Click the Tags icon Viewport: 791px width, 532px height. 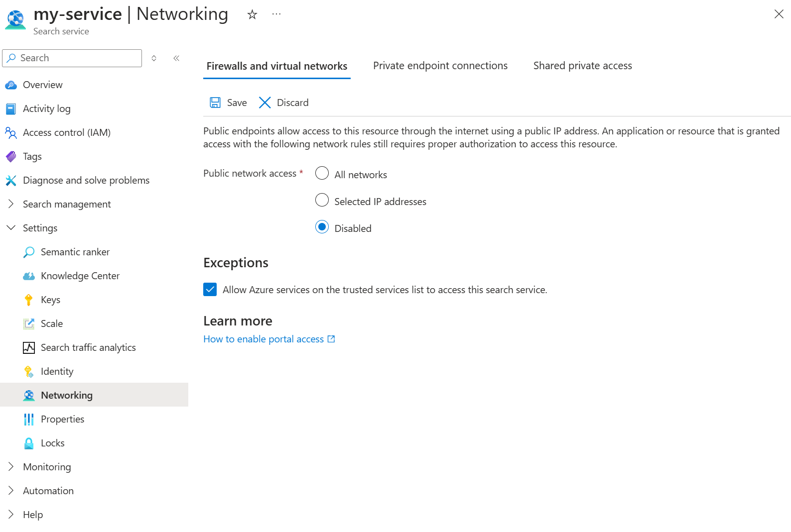point(11,157)
